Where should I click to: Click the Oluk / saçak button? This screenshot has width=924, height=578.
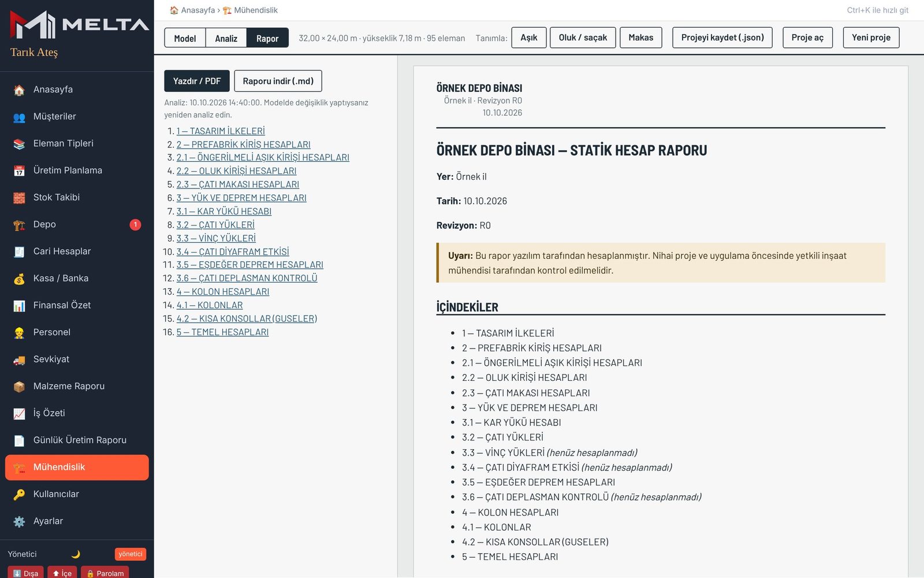[583, 38]
